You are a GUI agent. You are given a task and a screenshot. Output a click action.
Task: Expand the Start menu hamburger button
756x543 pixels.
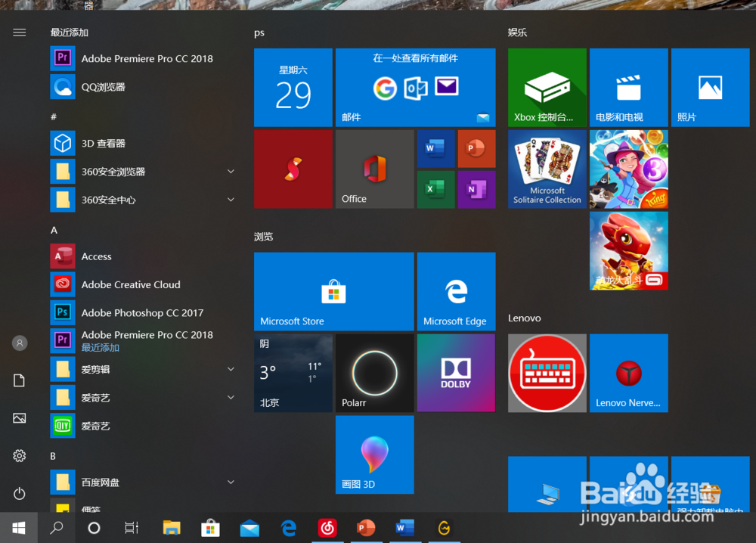[20, 33]
